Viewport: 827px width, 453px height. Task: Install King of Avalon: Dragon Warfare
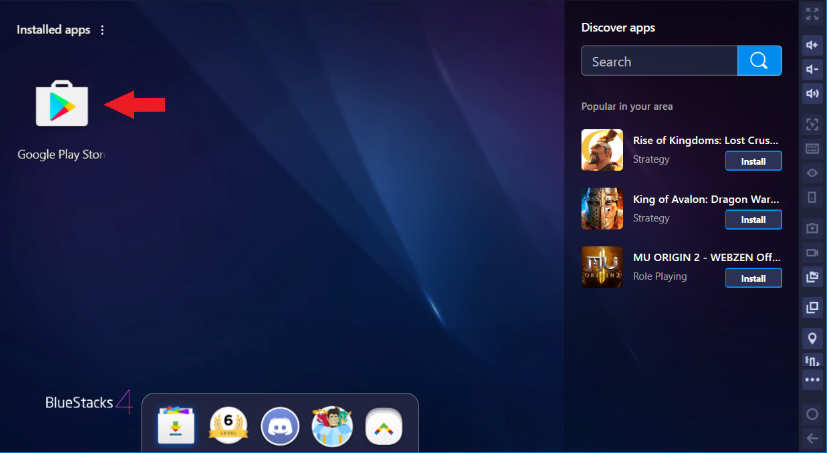(x=752, y=219)
